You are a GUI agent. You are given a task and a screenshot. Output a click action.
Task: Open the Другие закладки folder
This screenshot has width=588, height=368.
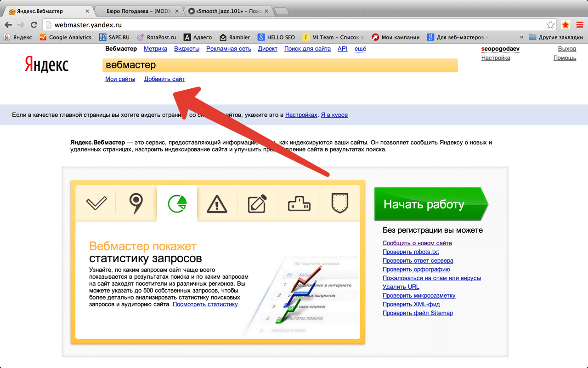coord(556,37)
